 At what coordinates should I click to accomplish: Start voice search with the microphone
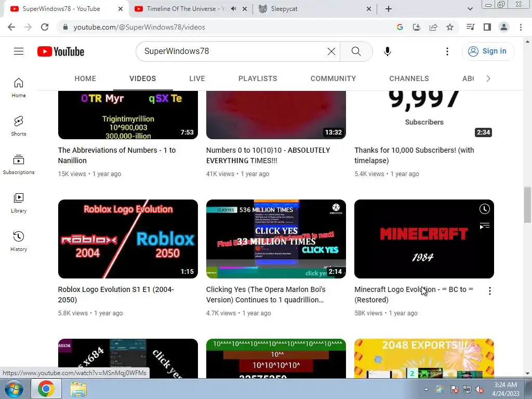[x=387, y=51]
